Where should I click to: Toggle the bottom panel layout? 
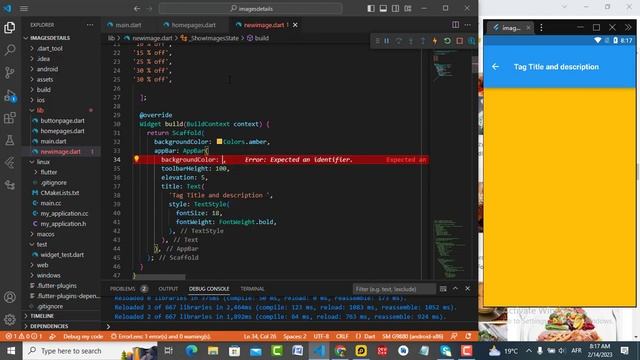(x=383, y=9)
